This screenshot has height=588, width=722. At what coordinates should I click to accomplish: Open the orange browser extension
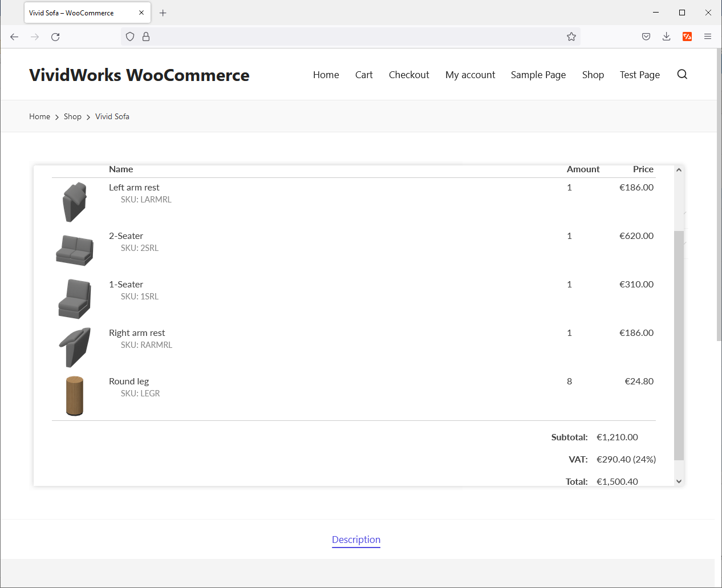click(x=687, y=37)
